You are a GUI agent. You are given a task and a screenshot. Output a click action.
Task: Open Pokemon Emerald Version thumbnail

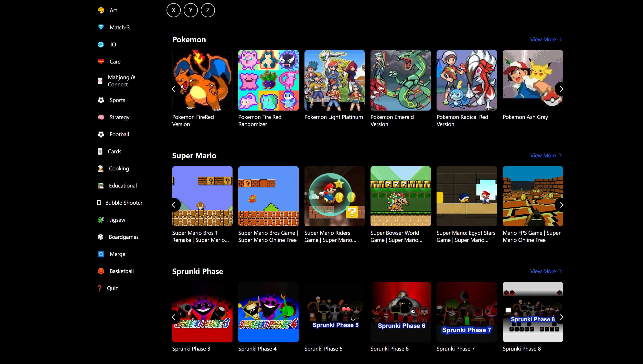coord(400,80)
